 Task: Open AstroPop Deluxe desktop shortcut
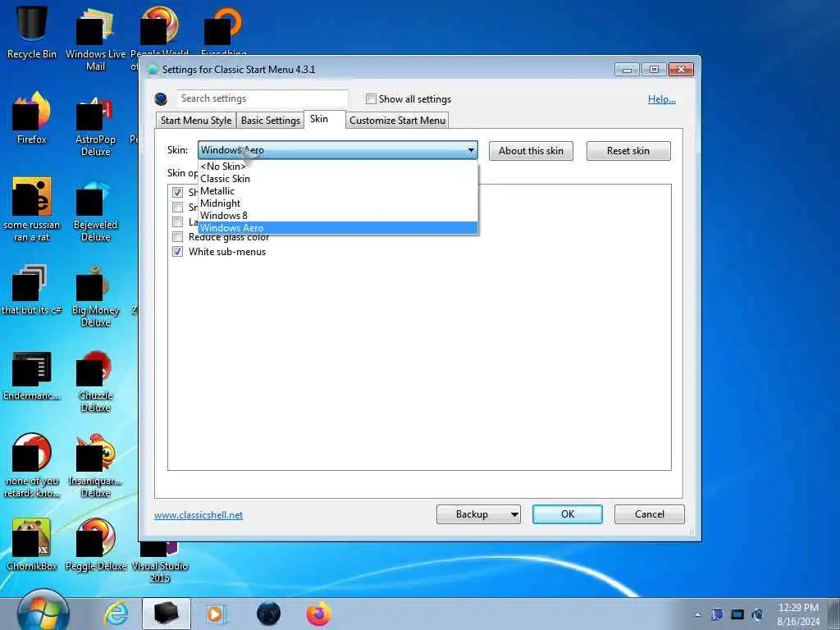(95, 126)
